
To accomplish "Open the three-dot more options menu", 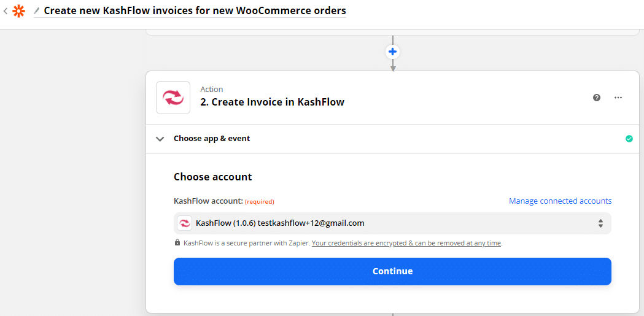I will tap(618, 98).
